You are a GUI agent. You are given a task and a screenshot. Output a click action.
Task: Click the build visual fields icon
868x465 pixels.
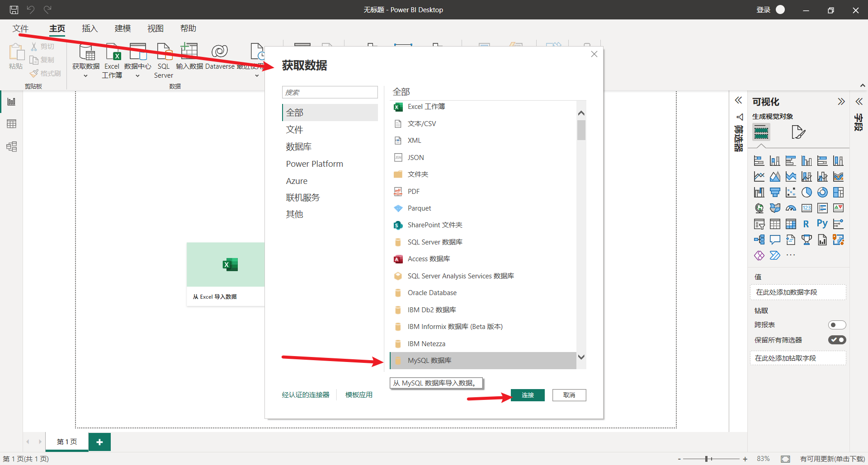click(x=761, y=132)
